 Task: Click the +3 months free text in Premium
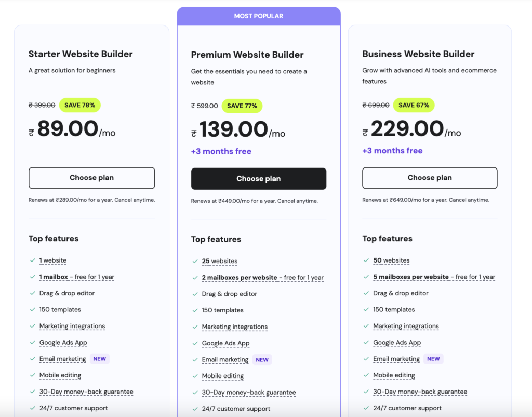point(221,151)
